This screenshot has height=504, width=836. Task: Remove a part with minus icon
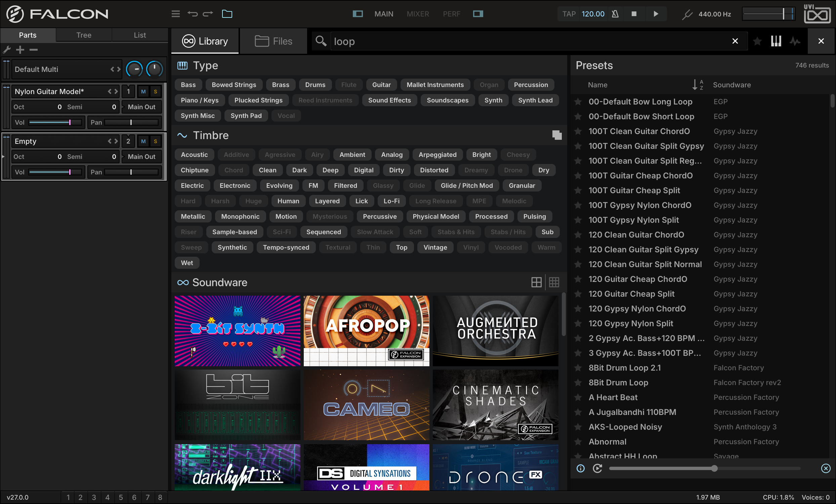[x=34, y=50]
